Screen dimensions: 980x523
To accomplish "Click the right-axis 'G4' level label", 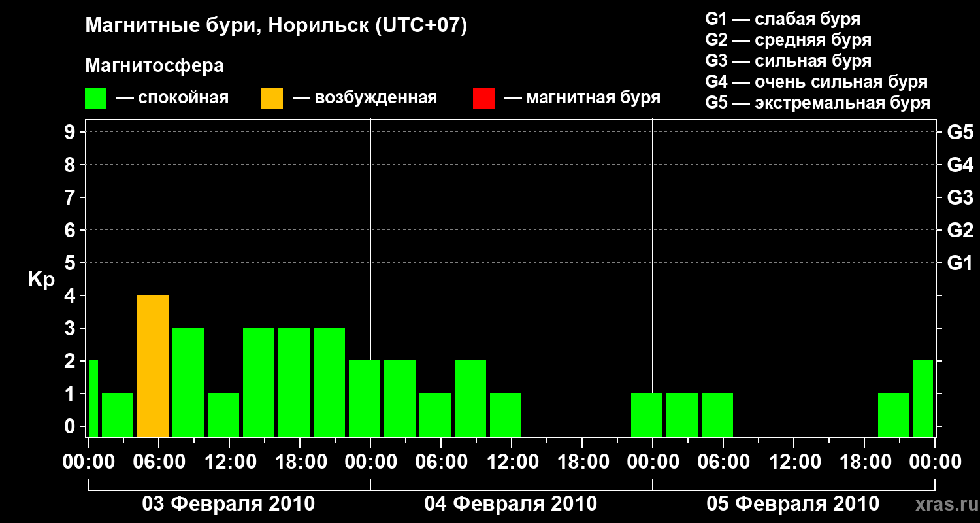I will click(960, 165).
